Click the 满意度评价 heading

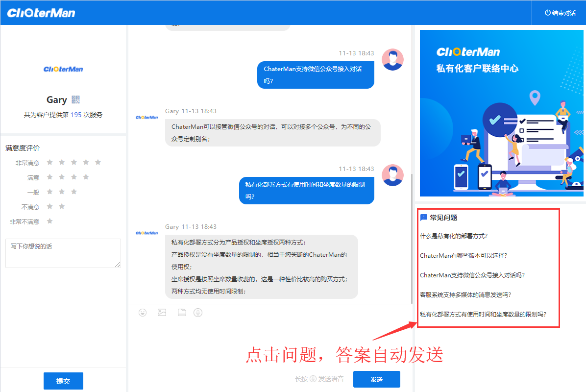tap(23, 148)
